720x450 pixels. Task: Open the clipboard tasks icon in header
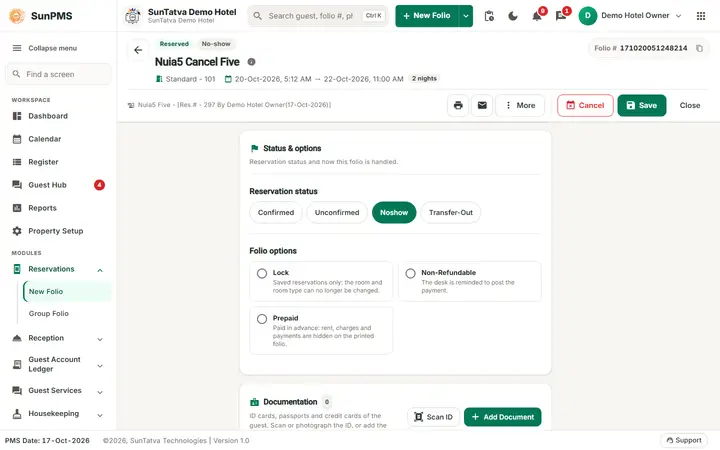[489, 16]
